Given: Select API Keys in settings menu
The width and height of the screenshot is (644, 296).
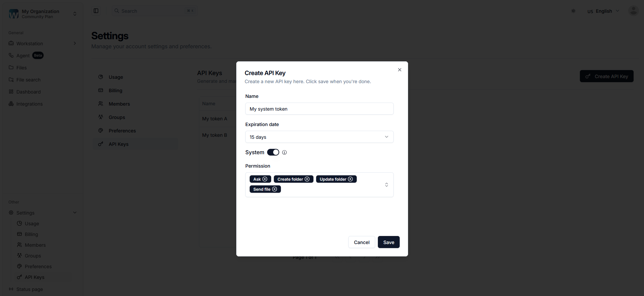Looking at the screenshot, I should 118,144.
